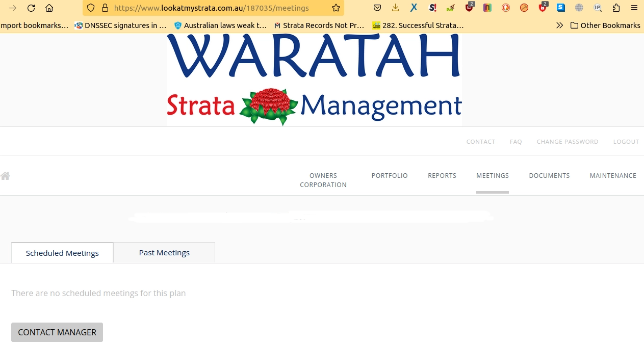Open PORTFOLIO menu item
Image resolution: width=644 pixels, height=345 pixels.
(390, 175)
